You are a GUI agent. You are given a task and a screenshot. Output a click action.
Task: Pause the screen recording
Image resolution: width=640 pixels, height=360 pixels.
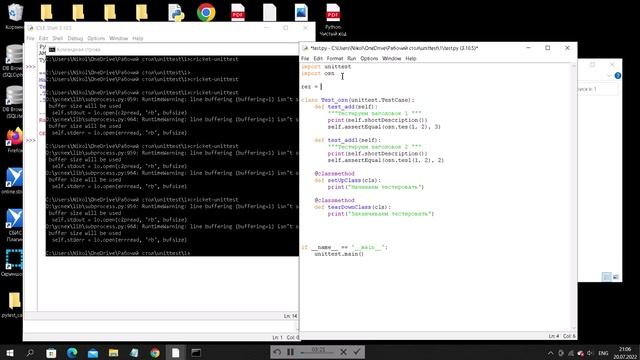click(x=290, y=352)
